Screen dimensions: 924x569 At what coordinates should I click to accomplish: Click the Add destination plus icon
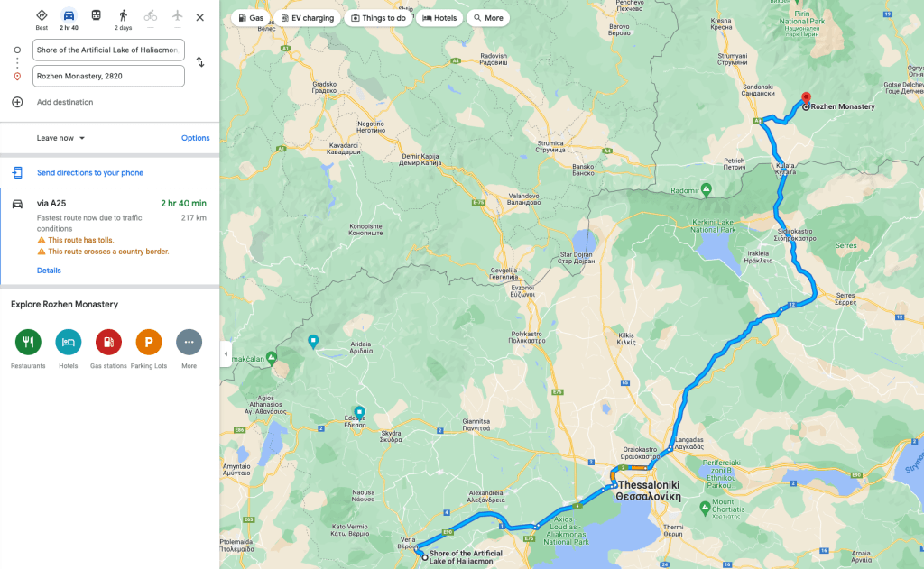18,102
